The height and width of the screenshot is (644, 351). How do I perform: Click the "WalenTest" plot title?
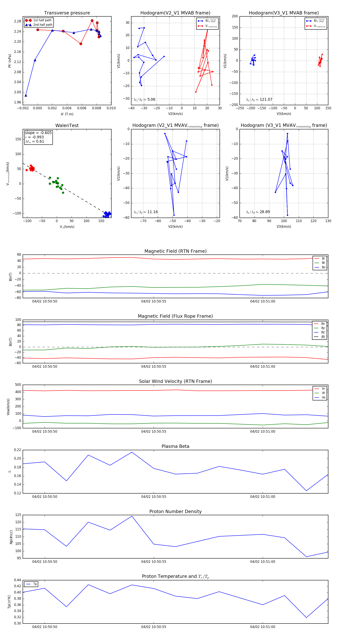(x=67, y=125)
